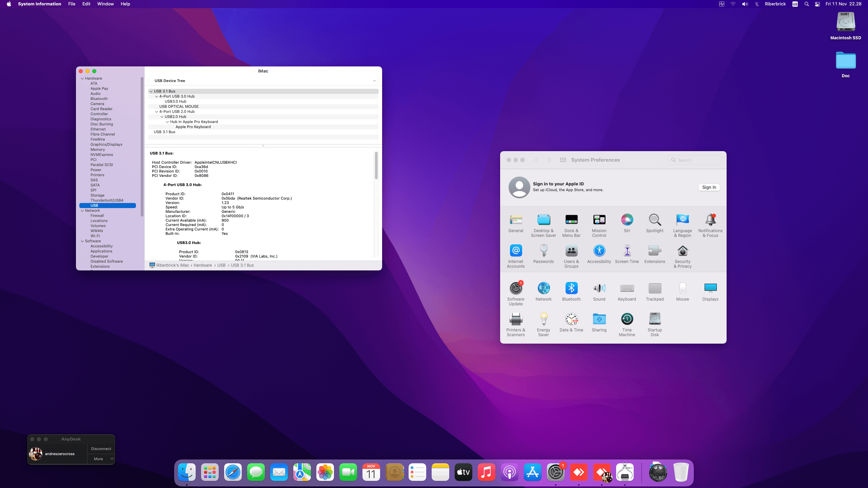Open Safari from the Dock
The height and width of the screenshot is (488, 868).
tap(233, 472)
